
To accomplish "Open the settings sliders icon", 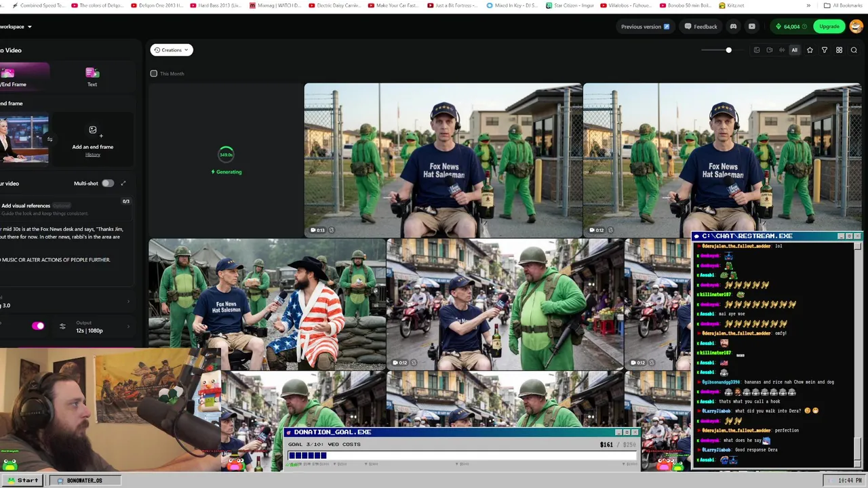I will (62, 327).
